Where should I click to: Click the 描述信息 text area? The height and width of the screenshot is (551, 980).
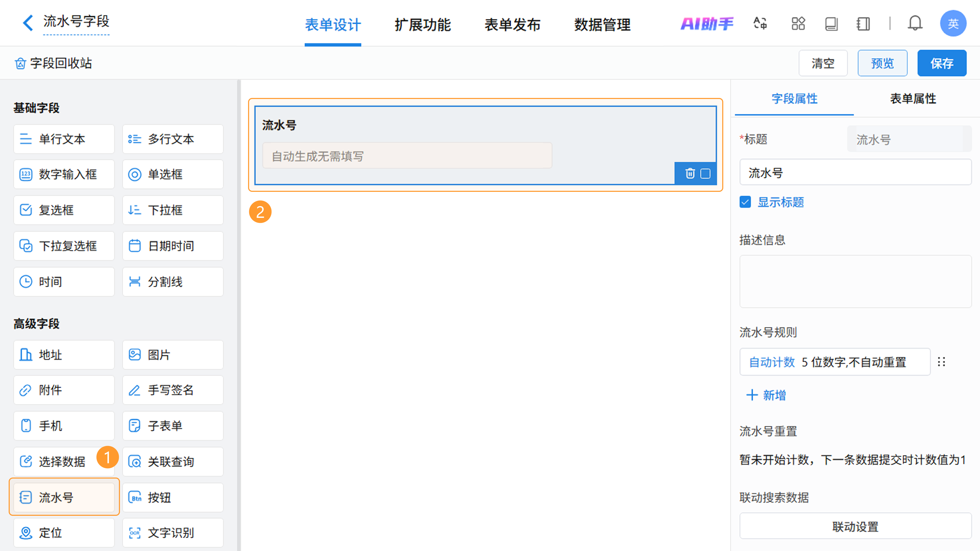(855, 281)
